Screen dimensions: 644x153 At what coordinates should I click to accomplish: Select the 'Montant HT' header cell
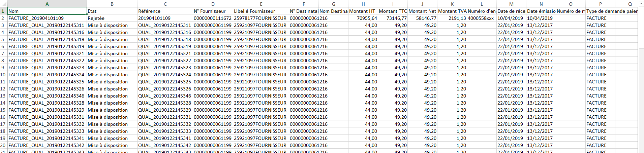pyautogui.click(x=363, y=11)
